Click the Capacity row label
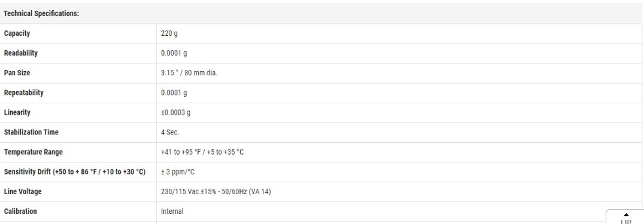This screenshot has height=224, width=644. (17, 33)
